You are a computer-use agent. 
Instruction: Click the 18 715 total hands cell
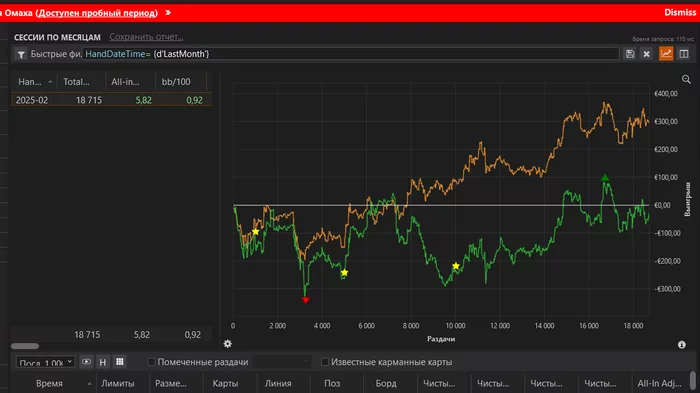coord(89,100)
